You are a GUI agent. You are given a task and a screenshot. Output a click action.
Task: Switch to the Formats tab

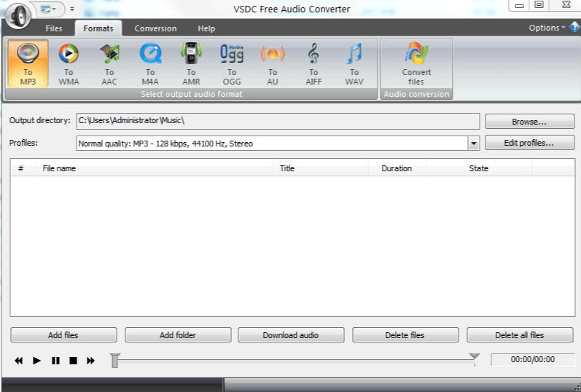[x=98, y=28]
